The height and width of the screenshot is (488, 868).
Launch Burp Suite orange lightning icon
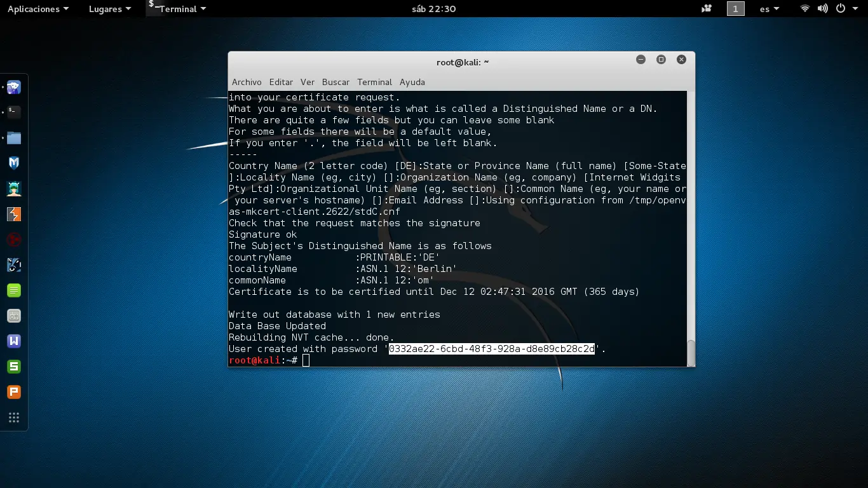(14, 214)
